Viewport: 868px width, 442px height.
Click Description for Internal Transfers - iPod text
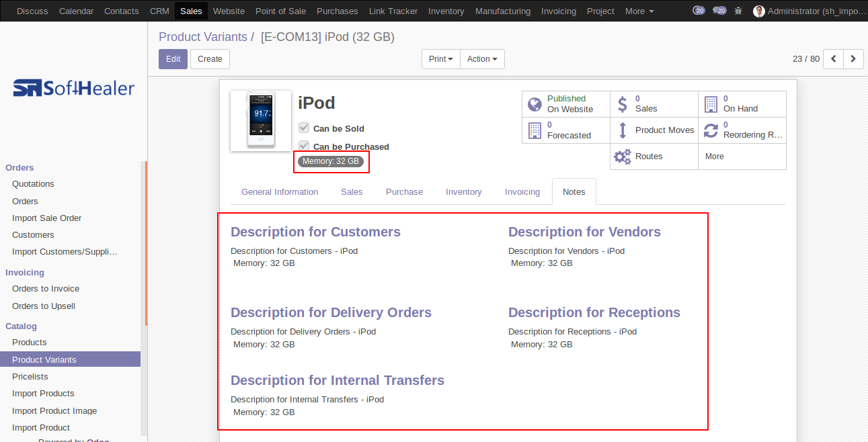[307, 399]
